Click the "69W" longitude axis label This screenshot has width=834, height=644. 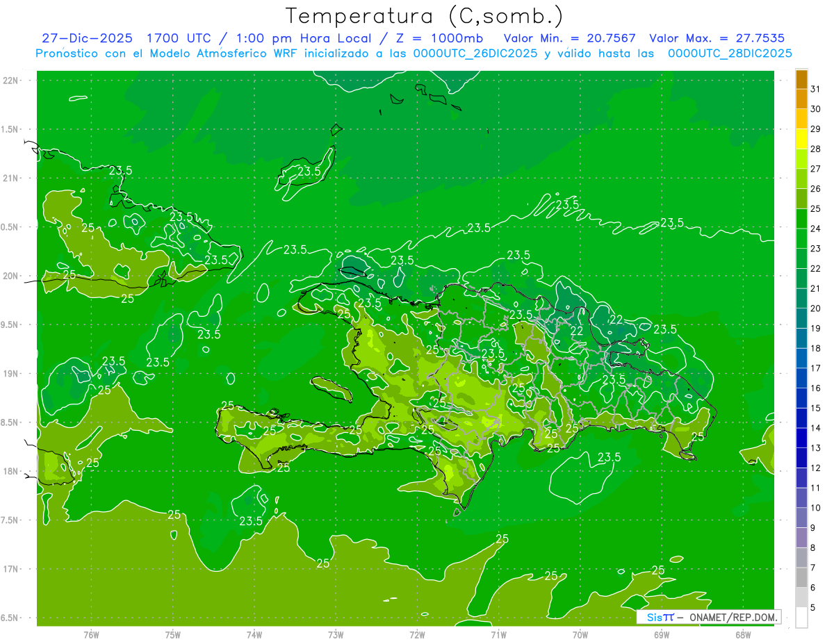(x=661, y=634)
